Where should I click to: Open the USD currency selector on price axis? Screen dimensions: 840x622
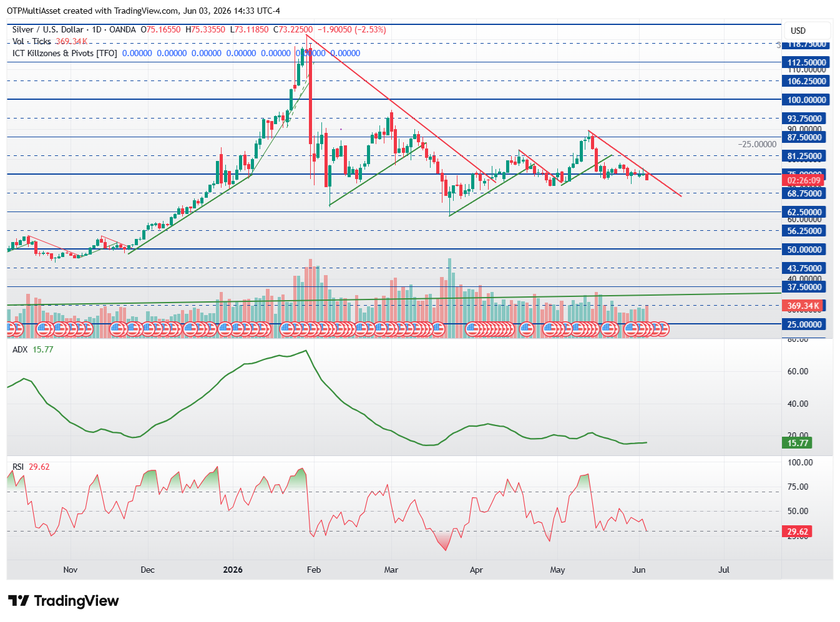[798, 31]
